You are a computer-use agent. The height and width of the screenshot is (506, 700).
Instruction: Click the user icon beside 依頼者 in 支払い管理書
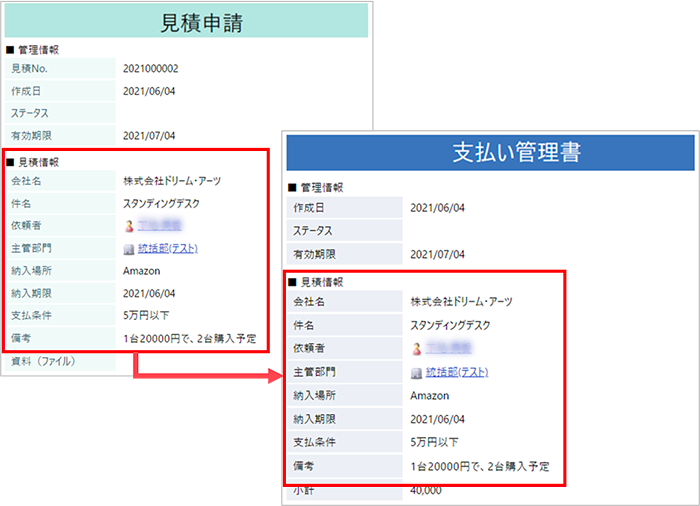point(417,349)
